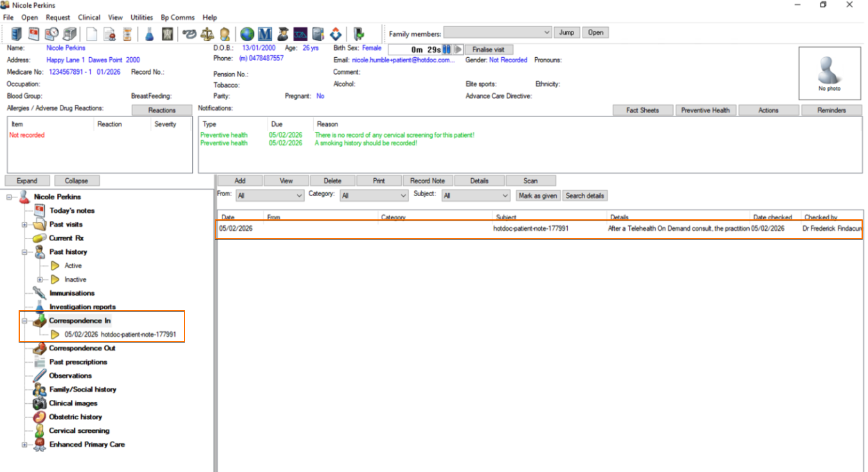Screen dimensions: 868x472
Task: Click the Scan button
Action: coord(530,181)
